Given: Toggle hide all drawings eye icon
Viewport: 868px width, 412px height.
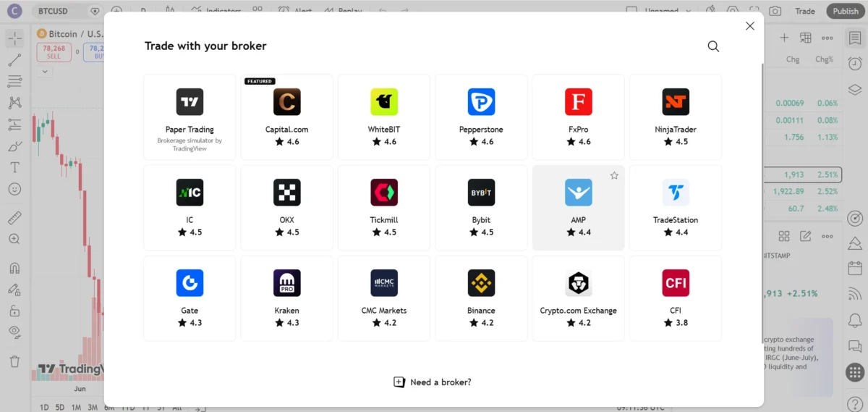Looking at the screenshot, I should coord(14,332).
